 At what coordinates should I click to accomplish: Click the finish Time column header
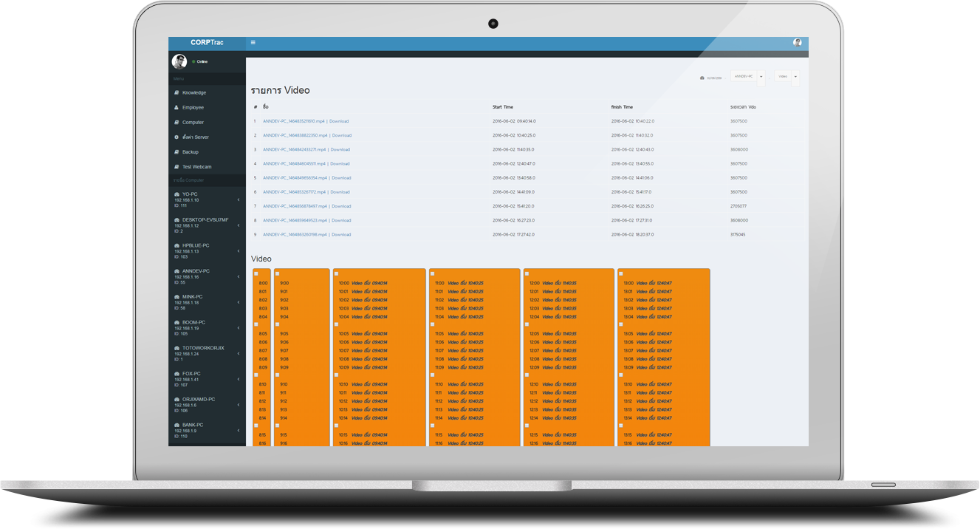click(622, 107)
